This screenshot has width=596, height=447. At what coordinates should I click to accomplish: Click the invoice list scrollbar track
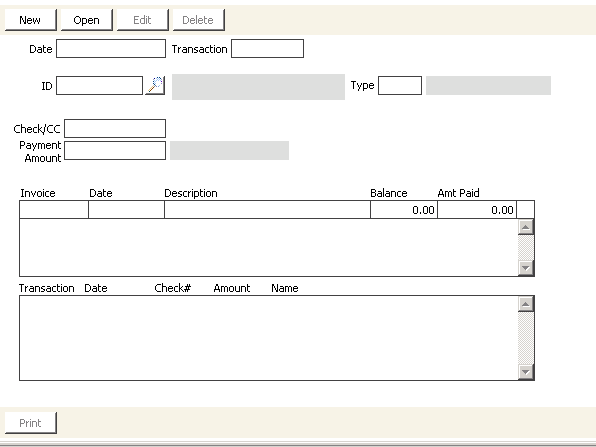click(526, 248)
